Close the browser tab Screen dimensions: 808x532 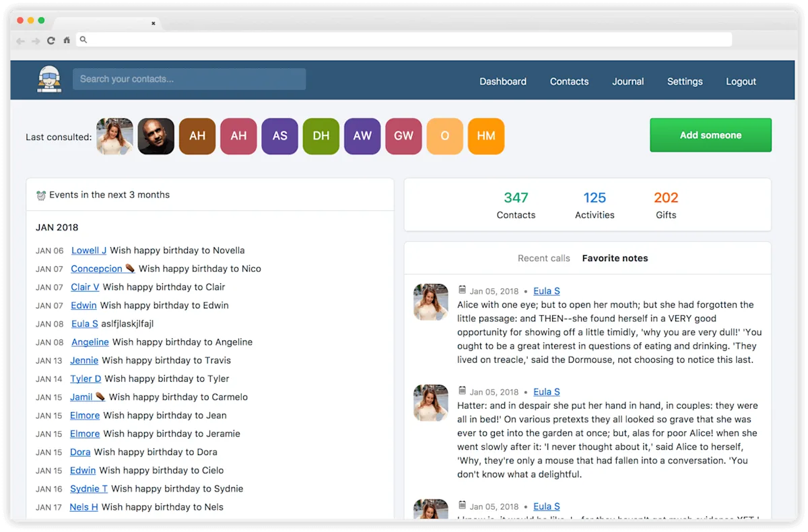click(x=153, y=24)
